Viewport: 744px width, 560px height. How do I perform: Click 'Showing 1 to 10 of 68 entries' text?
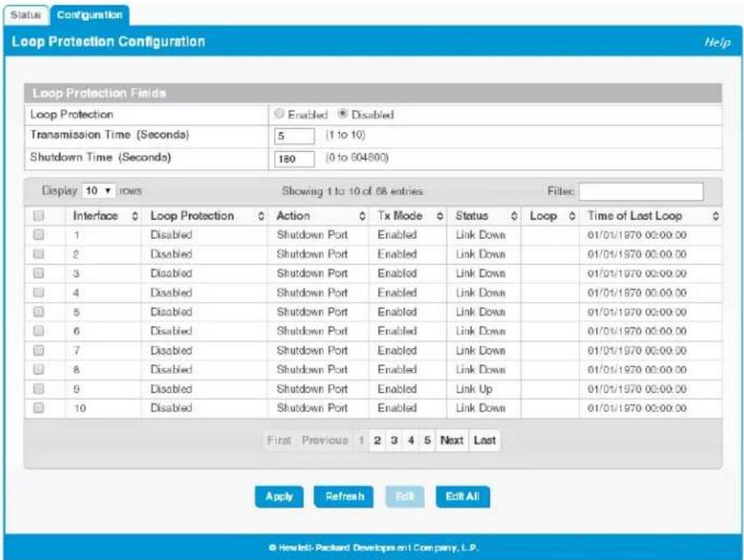click(352, 191)
